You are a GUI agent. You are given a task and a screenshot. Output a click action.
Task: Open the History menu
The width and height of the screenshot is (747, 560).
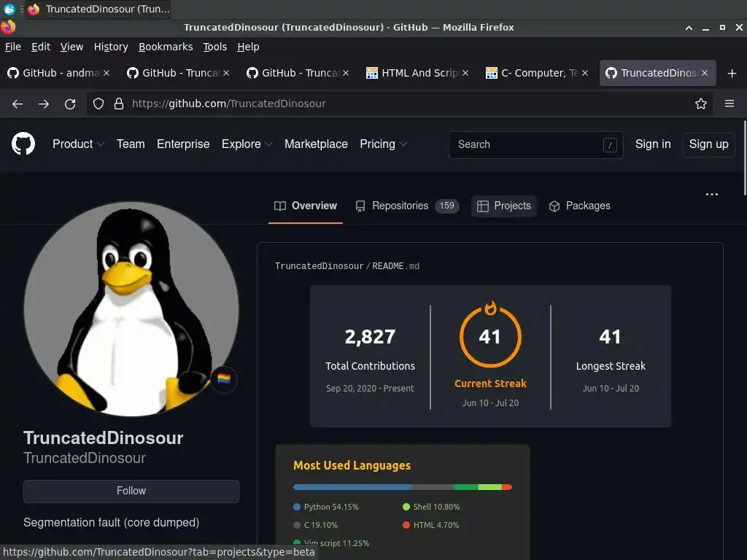[x=111, y=47]
